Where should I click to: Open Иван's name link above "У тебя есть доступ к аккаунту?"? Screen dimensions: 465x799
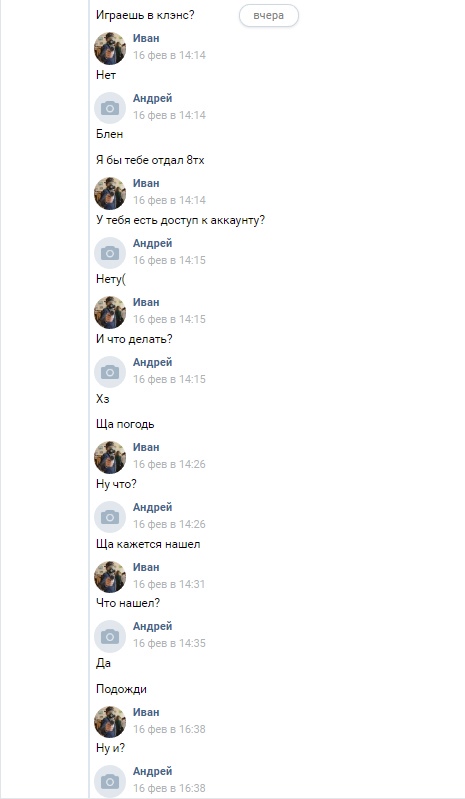click(146, 183)
